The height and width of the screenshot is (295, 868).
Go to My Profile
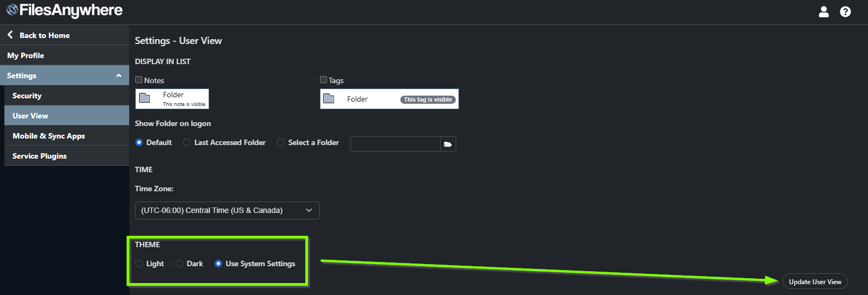(65, 55)
